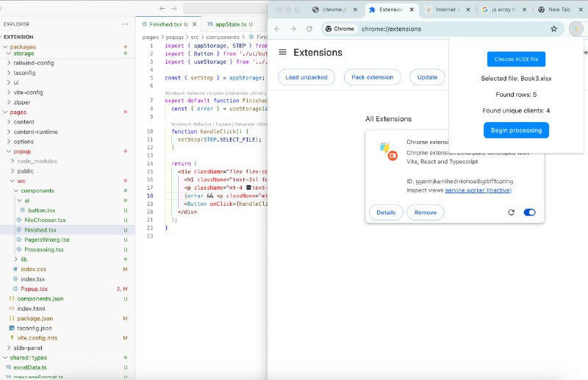
Task: Click the extension icon in Chrome toolbar
Action: coord(576,29)
